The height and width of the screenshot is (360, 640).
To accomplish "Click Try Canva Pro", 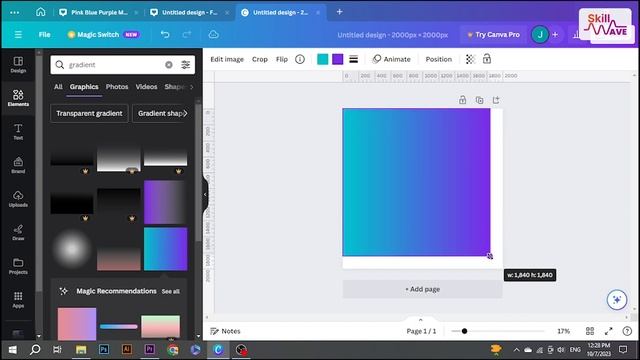I will [x=493, y=35].
